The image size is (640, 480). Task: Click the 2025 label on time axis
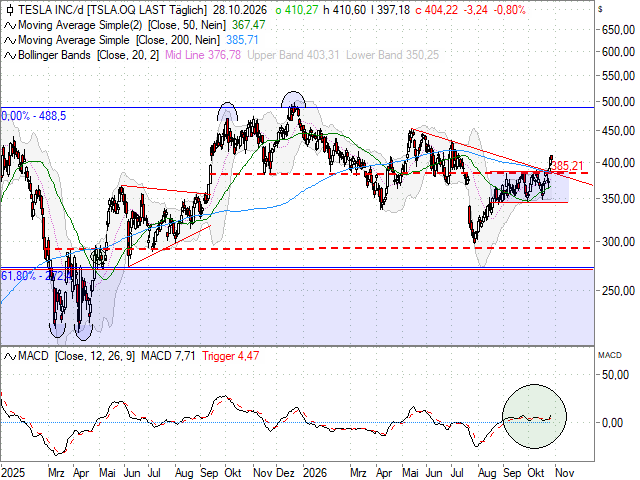pos(13,473)
